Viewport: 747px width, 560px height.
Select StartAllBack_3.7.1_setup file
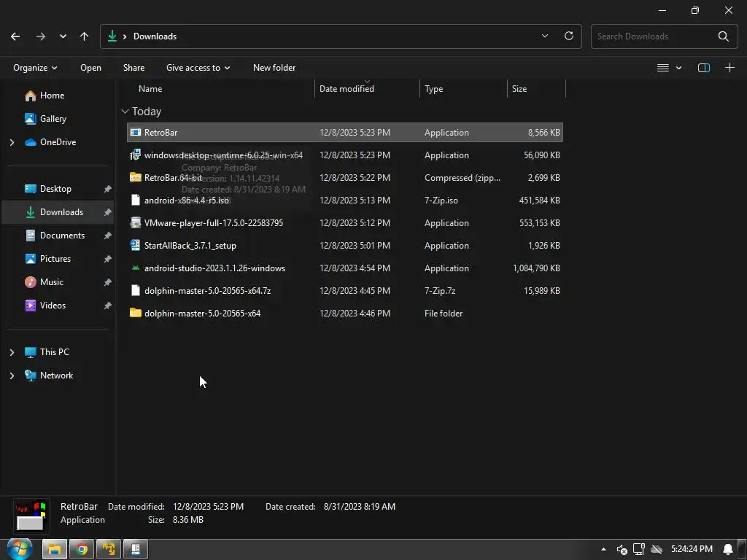[345, 246]
